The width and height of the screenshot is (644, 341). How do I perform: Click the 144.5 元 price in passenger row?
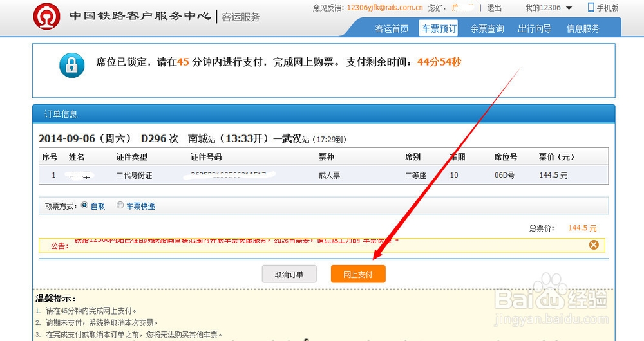coord(553,175)
